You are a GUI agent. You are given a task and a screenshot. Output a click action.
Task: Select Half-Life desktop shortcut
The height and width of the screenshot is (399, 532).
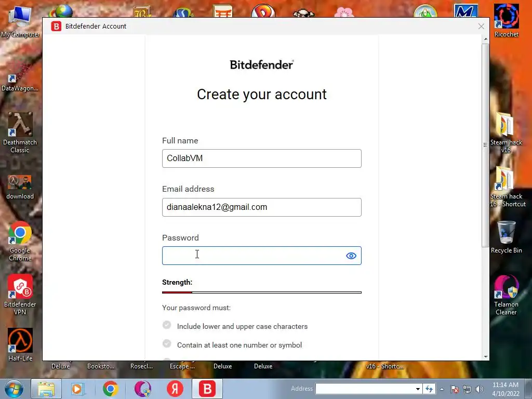pyautogui.click(x=20, y=345)
